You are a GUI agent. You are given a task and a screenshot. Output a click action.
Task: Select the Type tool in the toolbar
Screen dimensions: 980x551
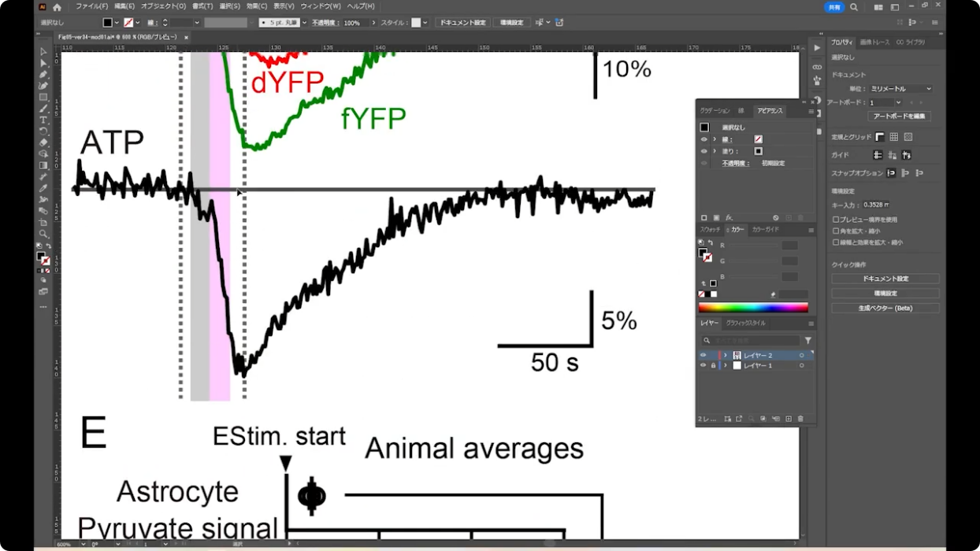coord(43,120)
